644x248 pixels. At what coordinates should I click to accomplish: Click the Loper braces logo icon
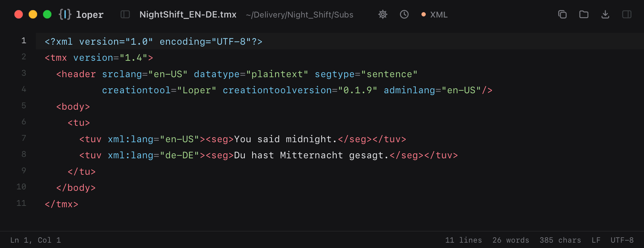pyautogui.click(x=65, y=14)
